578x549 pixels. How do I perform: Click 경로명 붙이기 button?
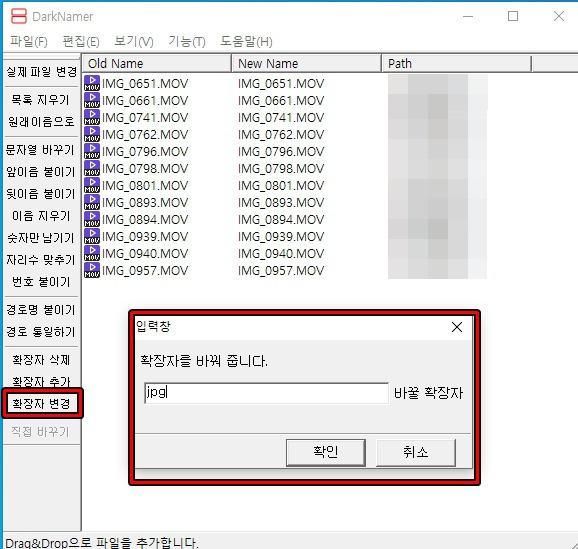tap(41, 310)
